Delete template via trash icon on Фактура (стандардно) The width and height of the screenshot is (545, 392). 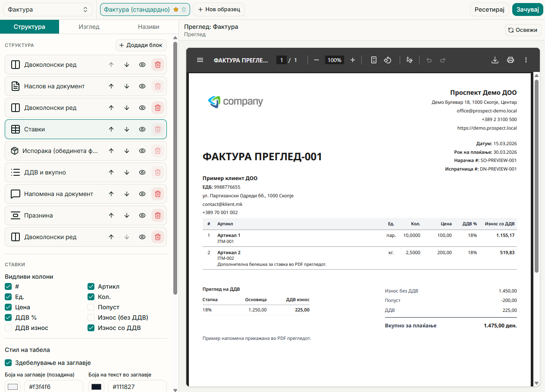pos(184,9)
